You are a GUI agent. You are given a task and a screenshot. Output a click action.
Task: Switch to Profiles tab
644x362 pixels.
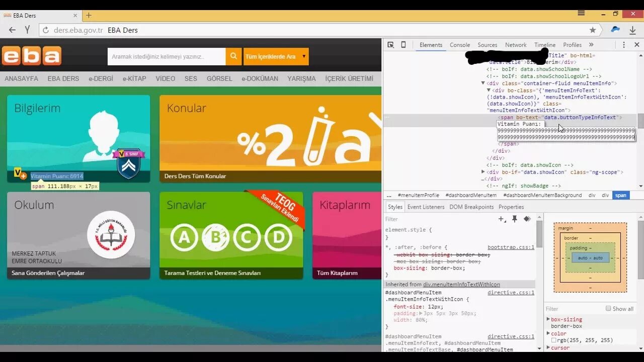(573, 45)
